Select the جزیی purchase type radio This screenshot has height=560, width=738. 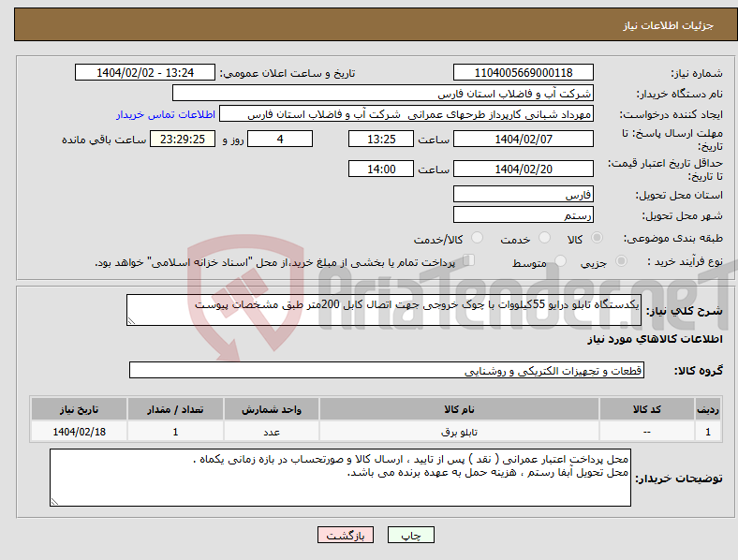621,261
